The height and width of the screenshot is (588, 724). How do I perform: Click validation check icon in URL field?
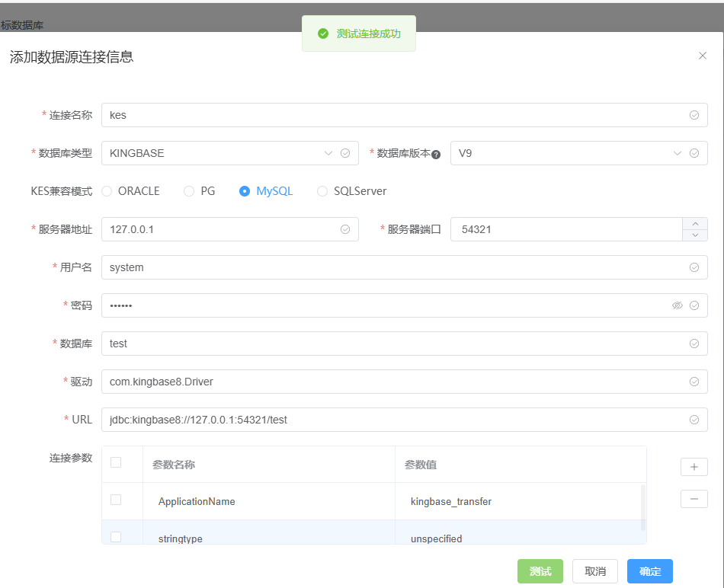[x=694, y=420]
